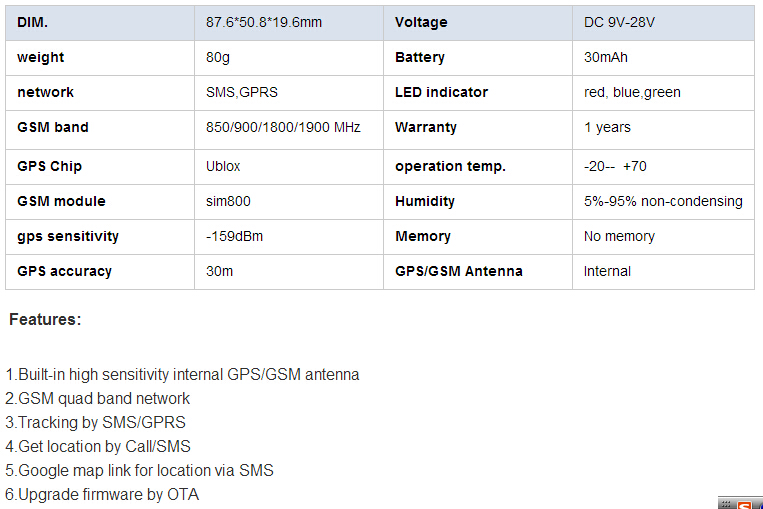Screen dimensions: 763x509
Task: Click the operation temp. label
Action: click(450, 166)
